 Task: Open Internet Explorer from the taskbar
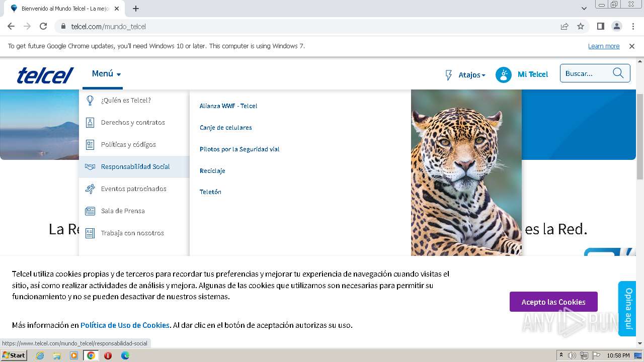coord(40,355)
